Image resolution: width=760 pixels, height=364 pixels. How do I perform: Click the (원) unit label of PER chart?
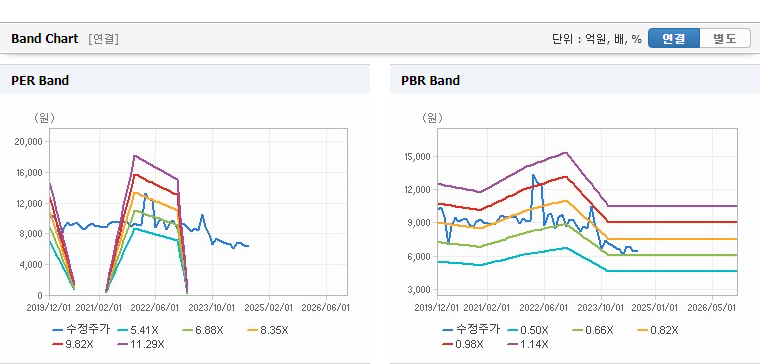click(44, 118)
